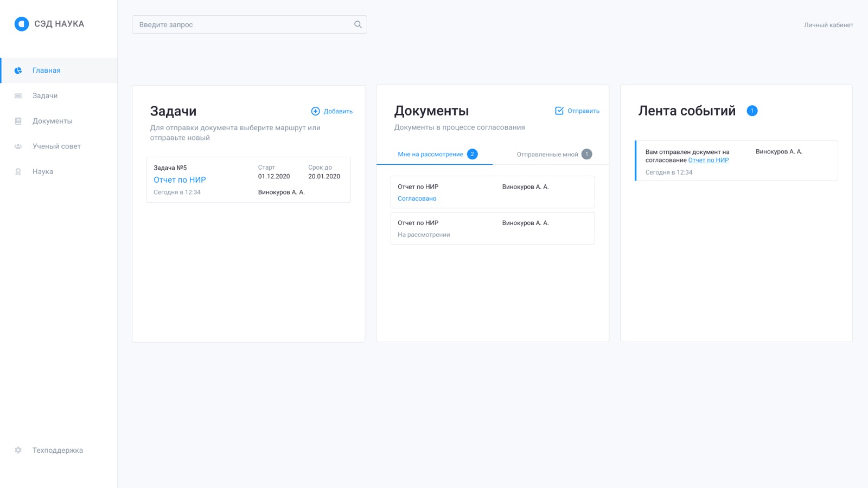Click the badge on Отправленные мной tab

click(x=586, y=154)
